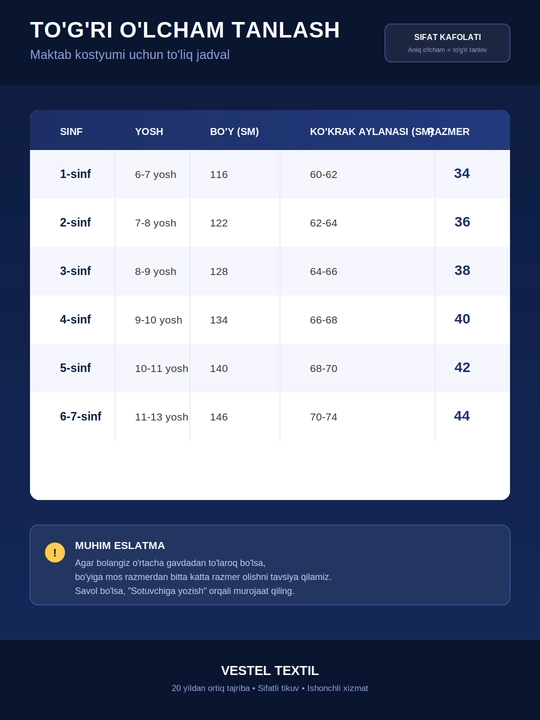Screen dimensions: 540x720
Task: Select the 62-64 chest measurement cell
Action: 324,223
